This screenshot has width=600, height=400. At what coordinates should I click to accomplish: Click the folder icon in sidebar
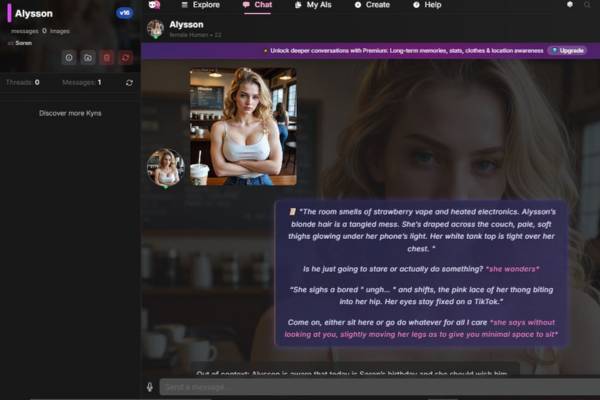(x=88, y=58)
